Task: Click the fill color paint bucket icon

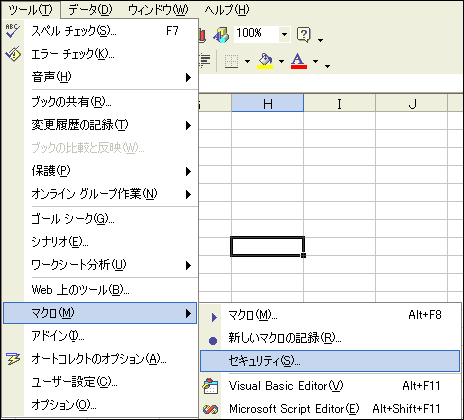Action: [x=265, y=61]
